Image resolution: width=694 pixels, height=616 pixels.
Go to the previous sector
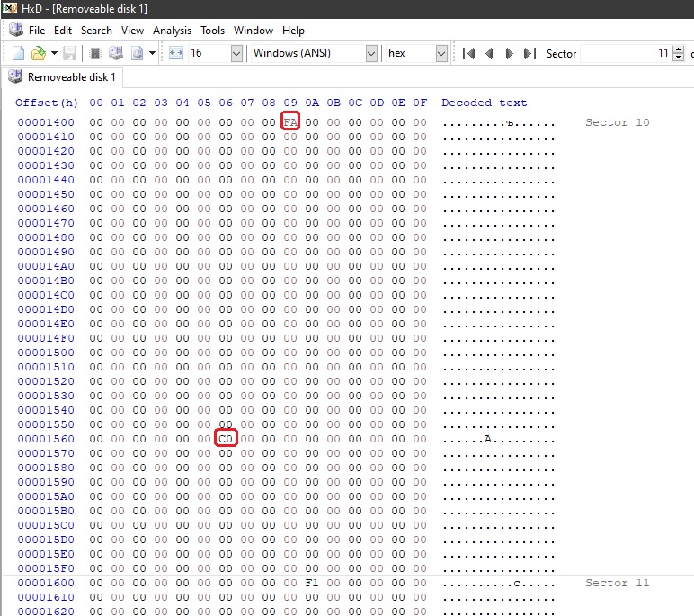(x=489, y=54)
